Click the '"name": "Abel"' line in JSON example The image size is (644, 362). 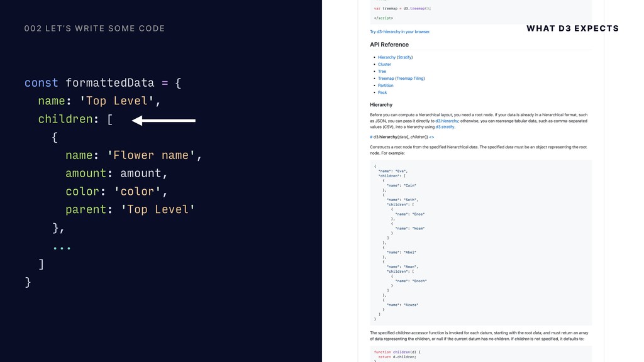pos(402,253)
